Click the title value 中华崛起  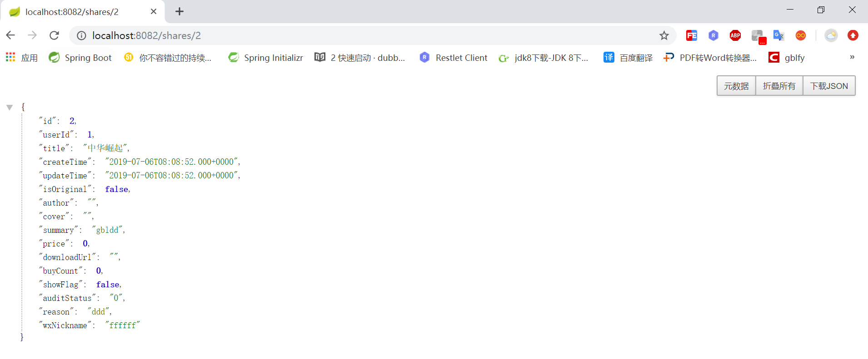click(105, 148)
